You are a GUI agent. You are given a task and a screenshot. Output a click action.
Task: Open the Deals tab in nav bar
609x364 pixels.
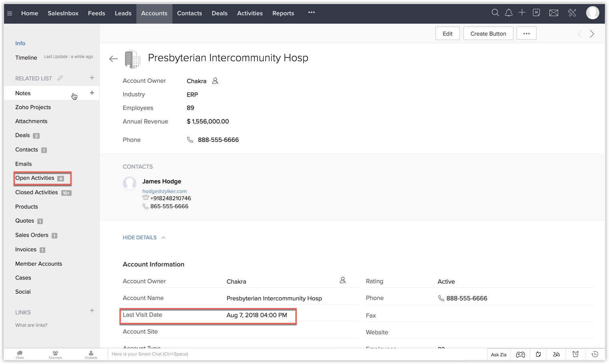[220, 13]
